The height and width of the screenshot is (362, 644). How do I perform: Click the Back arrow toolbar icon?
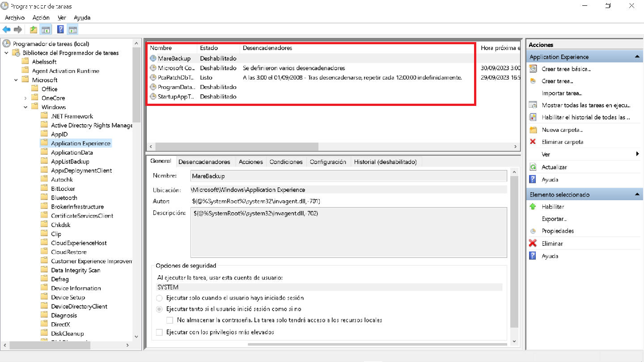point(6,29)
